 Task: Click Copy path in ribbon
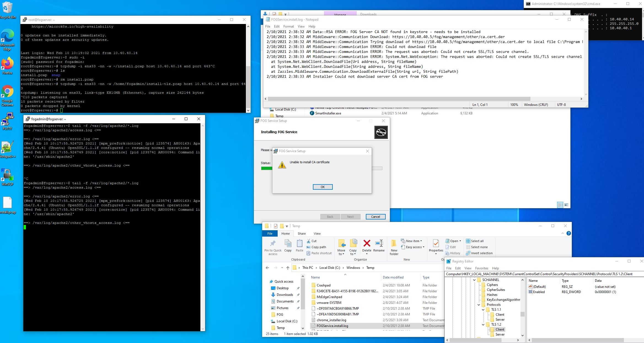[316, 247]
